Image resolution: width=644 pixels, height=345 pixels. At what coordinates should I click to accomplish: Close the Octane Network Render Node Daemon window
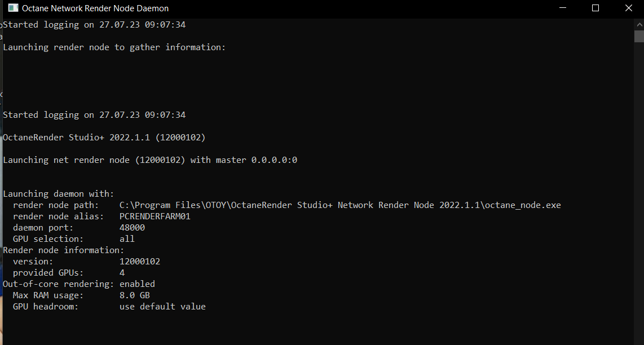click(x=628, y=8)
